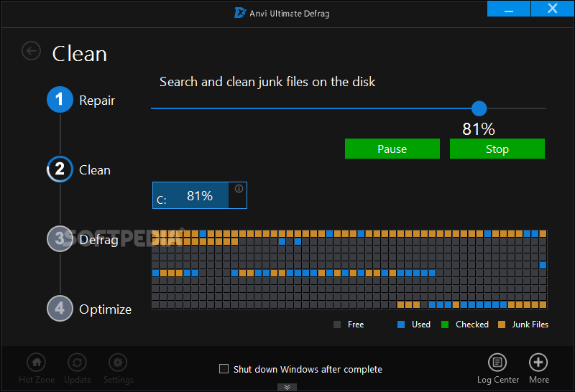575x392 pixels.
Task: Minimize the Anvi Ultimate Defrag window
Action: (509, 9)
